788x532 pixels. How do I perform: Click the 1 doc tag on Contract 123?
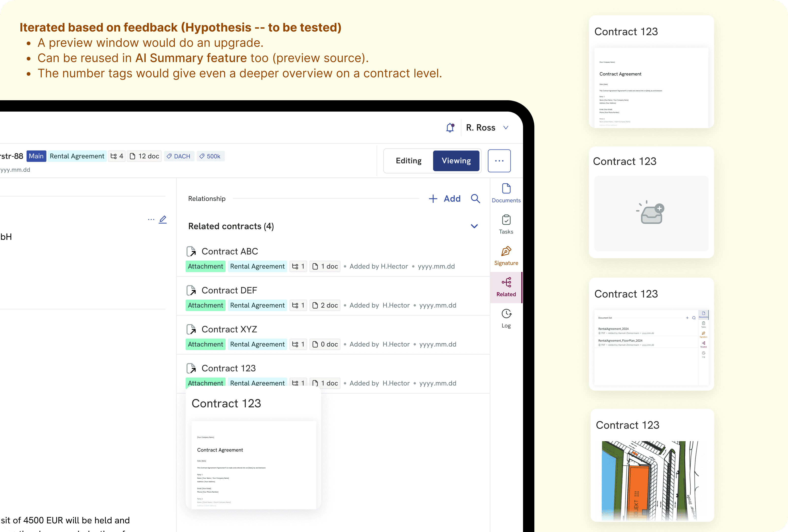point(325,383)
